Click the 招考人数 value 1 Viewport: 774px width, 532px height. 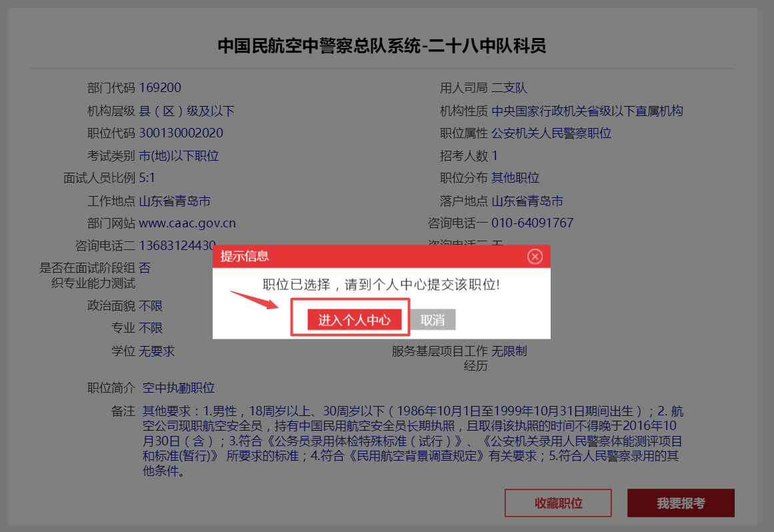[495, 156]
